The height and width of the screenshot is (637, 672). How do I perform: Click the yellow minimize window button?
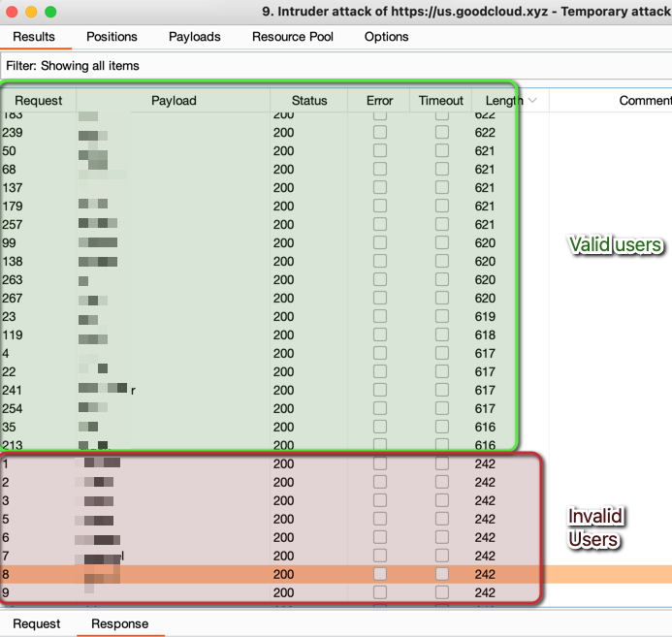tap(31, 12)
